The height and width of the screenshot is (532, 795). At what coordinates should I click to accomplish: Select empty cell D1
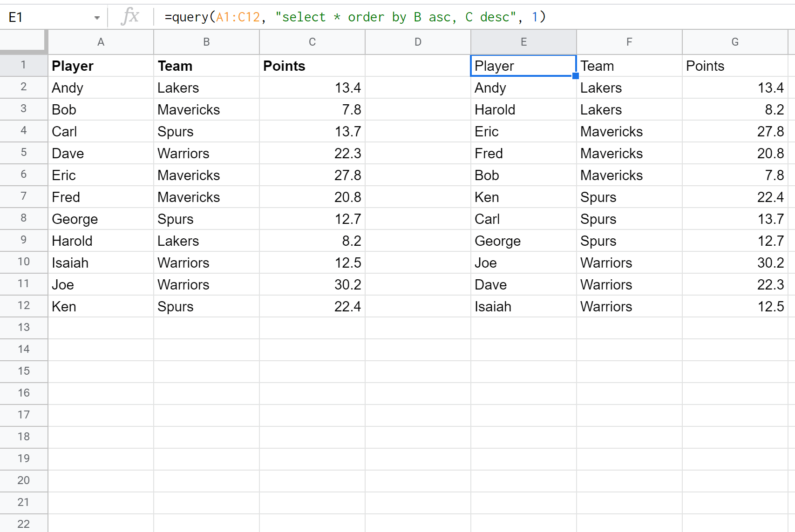418,66
